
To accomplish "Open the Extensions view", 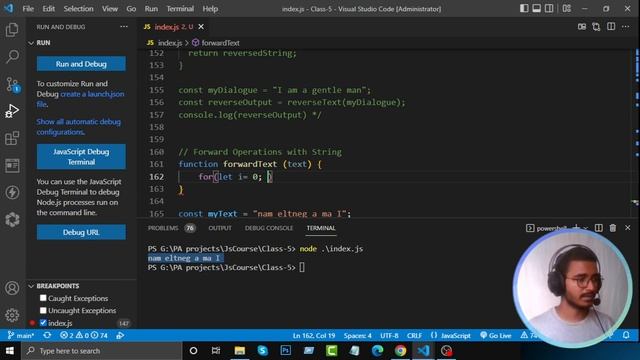I will [12, 138].
